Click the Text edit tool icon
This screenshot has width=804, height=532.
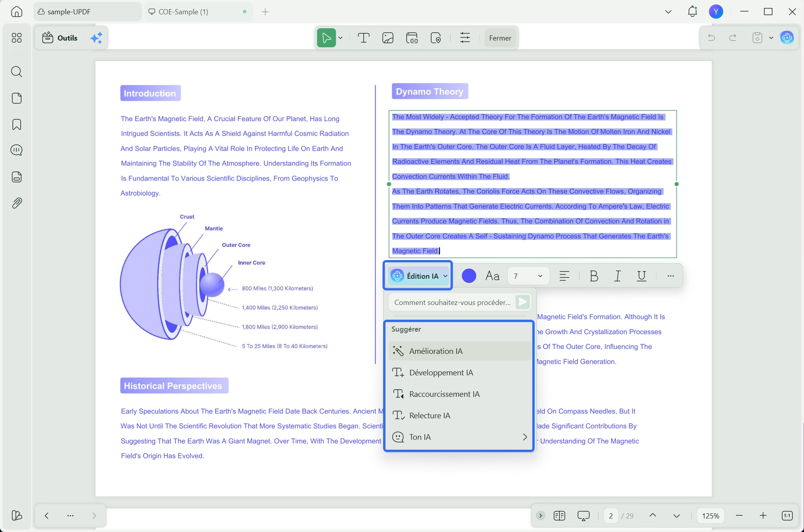coord(364,38)
